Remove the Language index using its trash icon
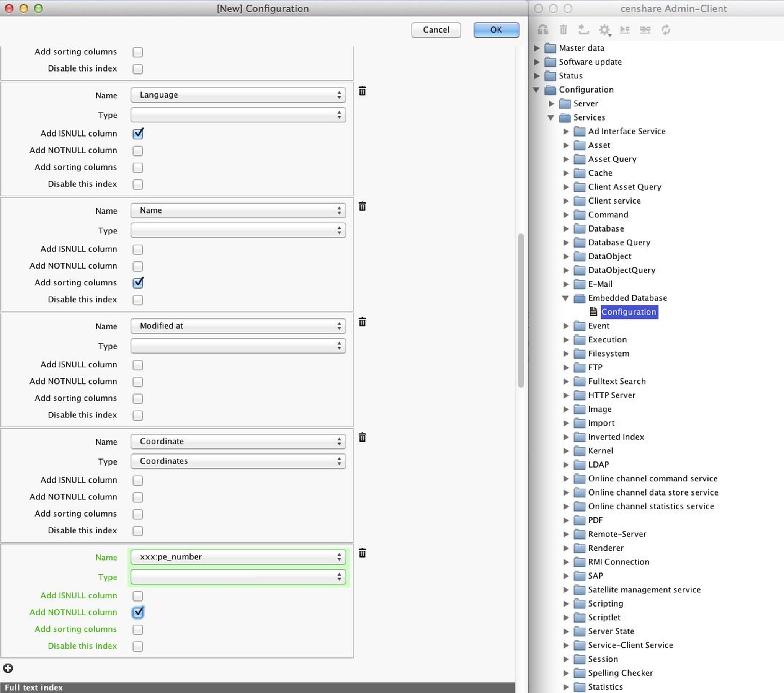Image resolution: width=784 pixels, height=693 pixels. [362, 92]
